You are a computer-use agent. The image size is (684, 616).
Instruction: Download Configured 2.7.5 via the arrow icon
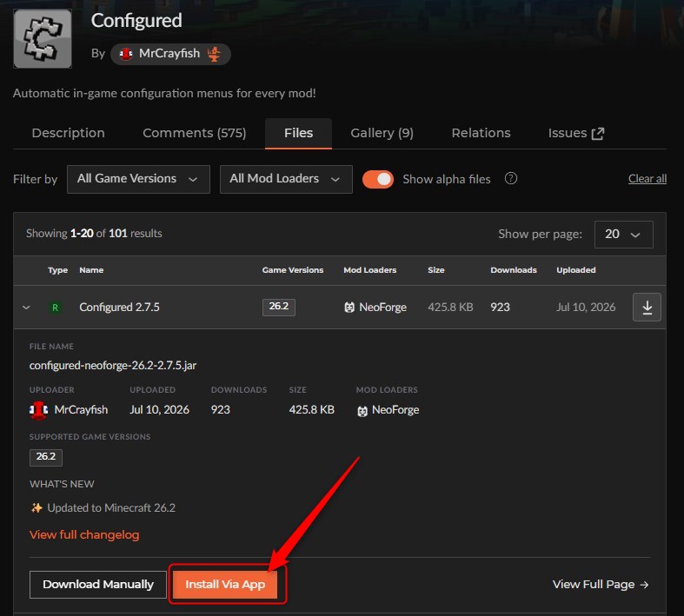coord(647,308)
